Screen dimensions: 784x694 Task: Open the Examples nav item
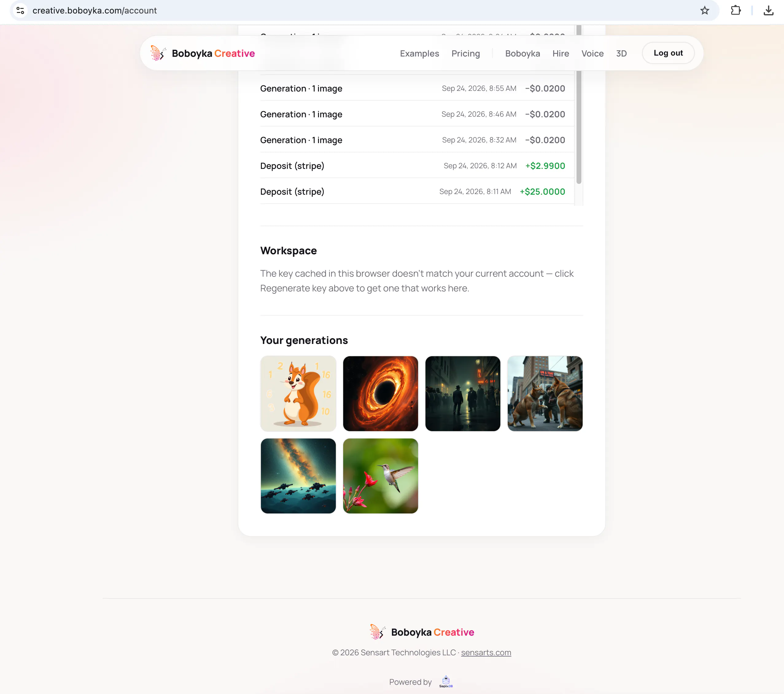[419, 53]
